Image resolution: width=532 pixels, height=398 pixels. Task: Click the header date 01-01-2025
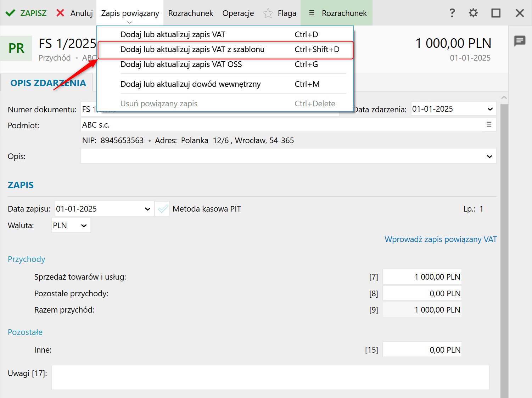click(470, 58)
